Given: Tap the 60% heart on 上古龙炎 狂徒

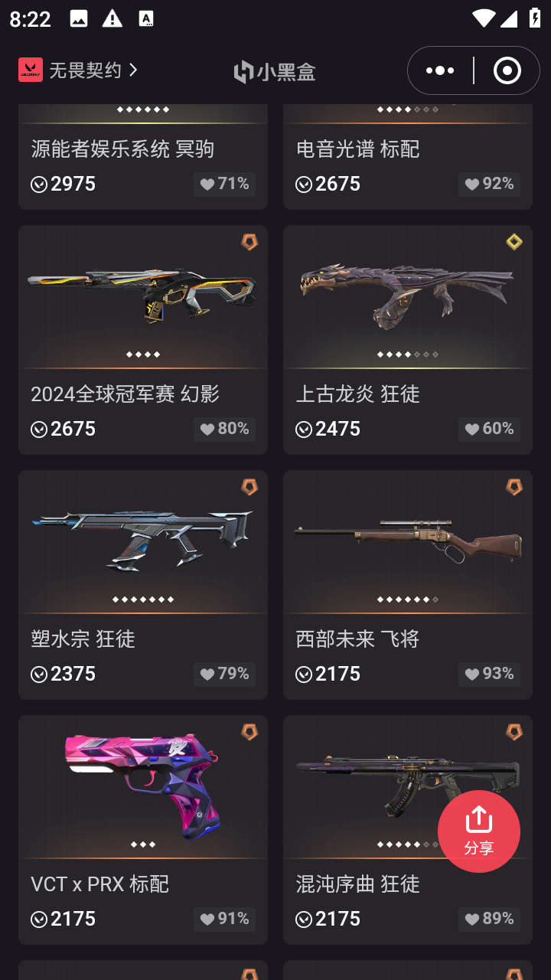Looking at the screenshot, I should pos(490,429).
